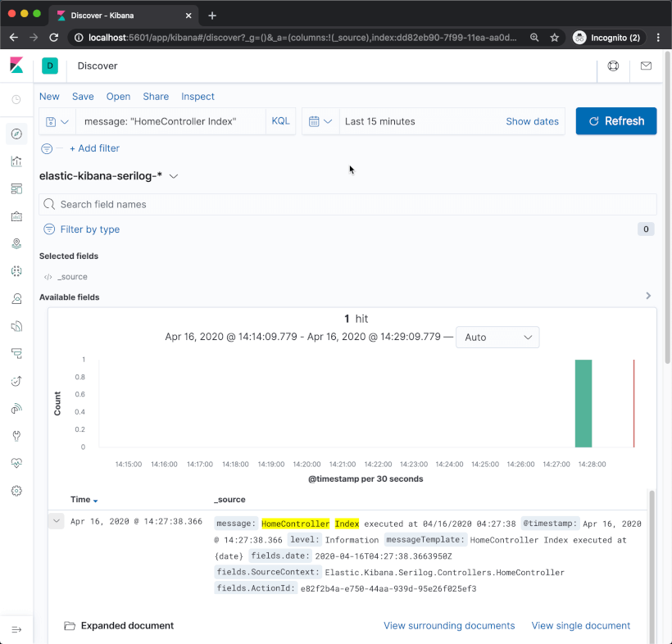The width and height of the screenshot is (672, 644).
Task: Open Management gear icon in sidebar
Action: click(x=16, y=491)
